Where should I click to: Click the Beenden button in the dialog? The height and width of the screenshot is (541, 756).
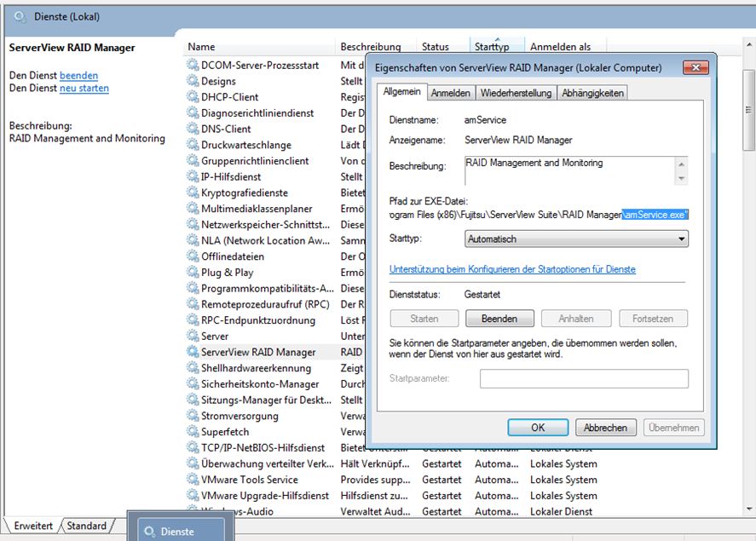499,319
